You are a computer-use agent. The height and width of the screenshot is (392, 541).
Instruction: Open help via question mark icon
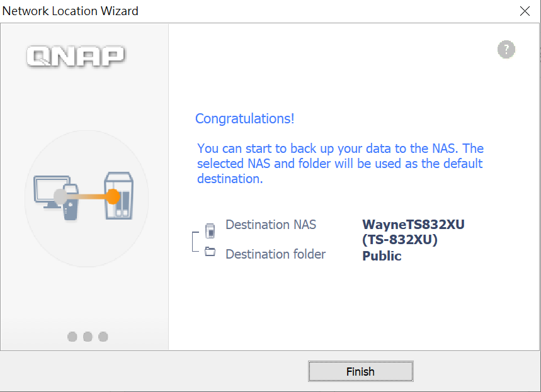coord(506,49)
